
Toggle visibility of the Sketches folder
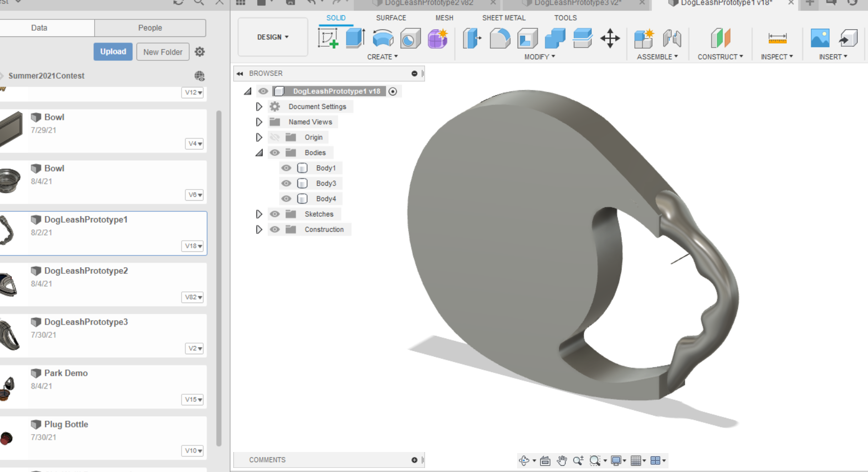[x=275, y=214]
